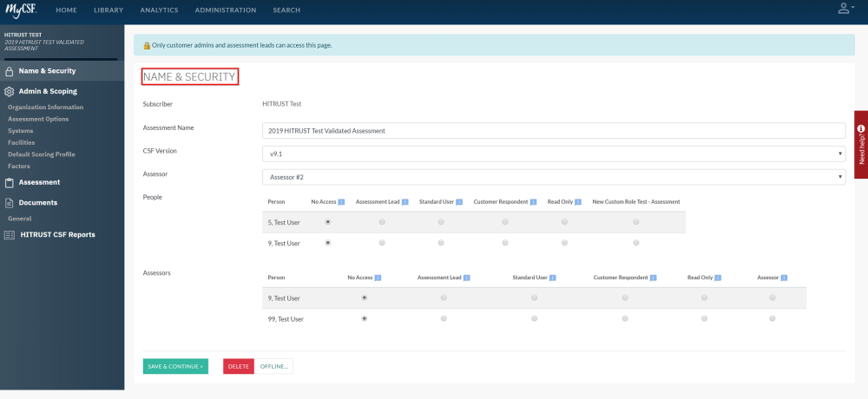Select No Access for 5, Test User
The width and height of the screenshot is (868, 399).
point(328,222)
